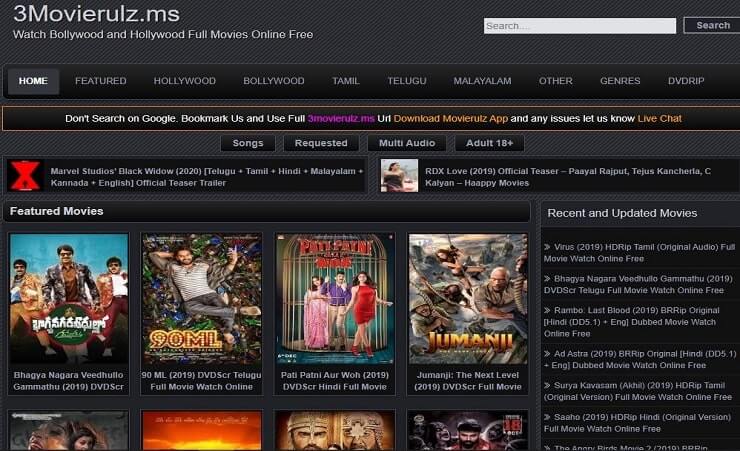Image resolution: width=740 pixels, height=451 pixels.
Task: Open the Live Chat link
Action: tap(659, 118)
